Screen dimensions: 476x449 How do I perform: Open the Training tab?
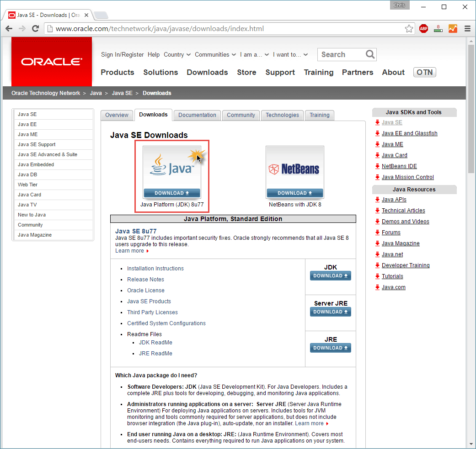coord(319,115)
